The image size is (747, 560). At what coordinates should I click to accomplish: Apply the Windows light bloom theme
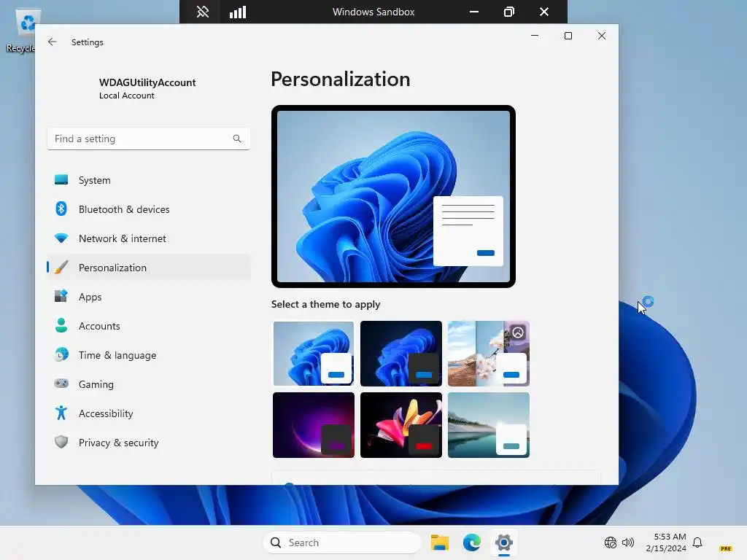click(x=314, y=354)
